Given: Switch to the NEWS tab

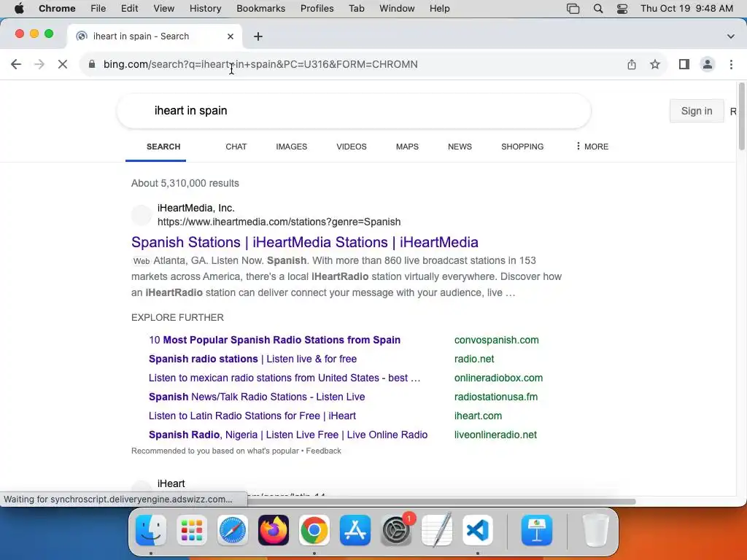Looking at the screenshot, I should pos(460,147).
